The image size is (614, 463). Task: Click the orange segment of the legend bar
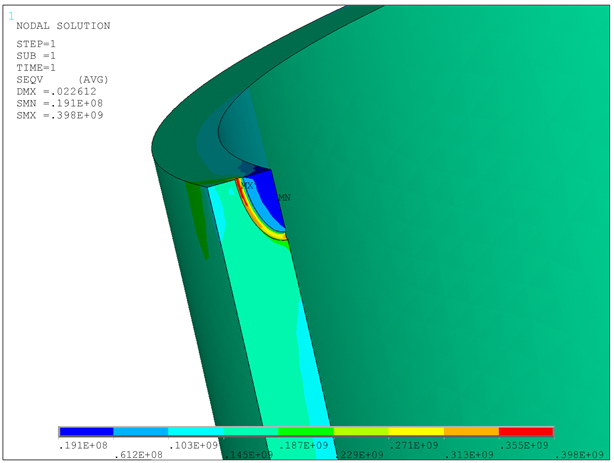(470, 432)
